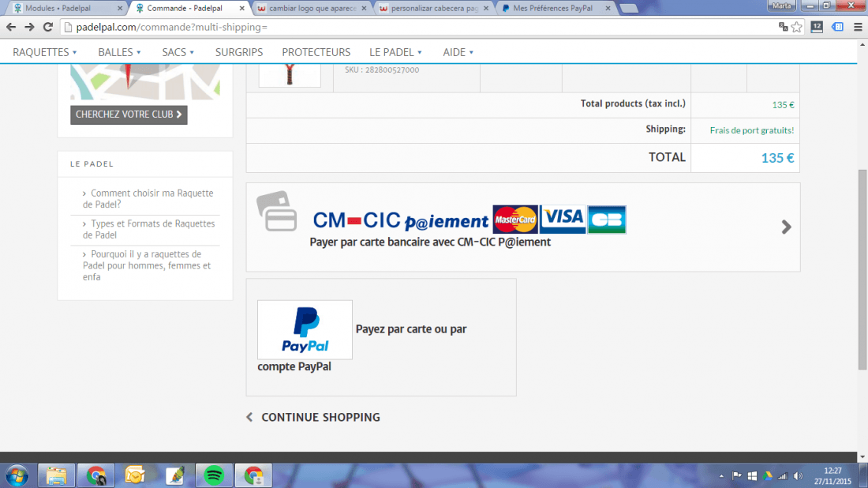Viewport: 868px width, 488px height.
Task: Click the Google Drive tray icon
Action: point(767,476)
